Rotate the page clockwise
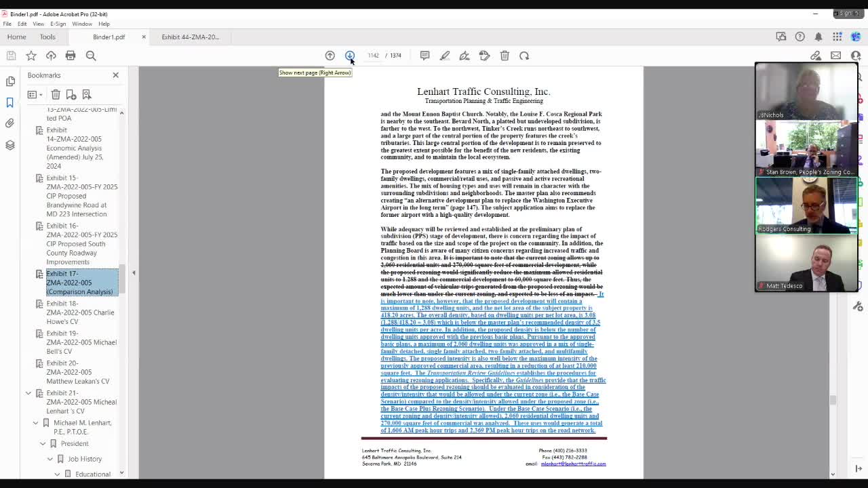This screenshot has width=868, height=488. click(524, 56)
